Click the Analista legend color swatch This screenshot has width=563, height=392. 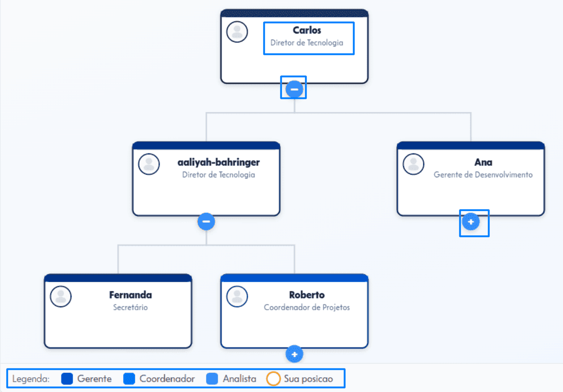point(212,379)
